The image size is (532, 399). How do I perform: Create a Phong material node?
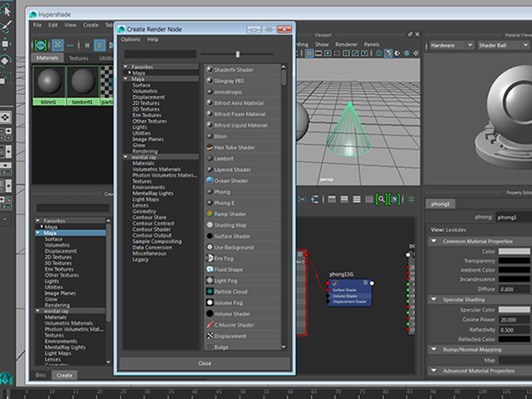tap(242, 192)
